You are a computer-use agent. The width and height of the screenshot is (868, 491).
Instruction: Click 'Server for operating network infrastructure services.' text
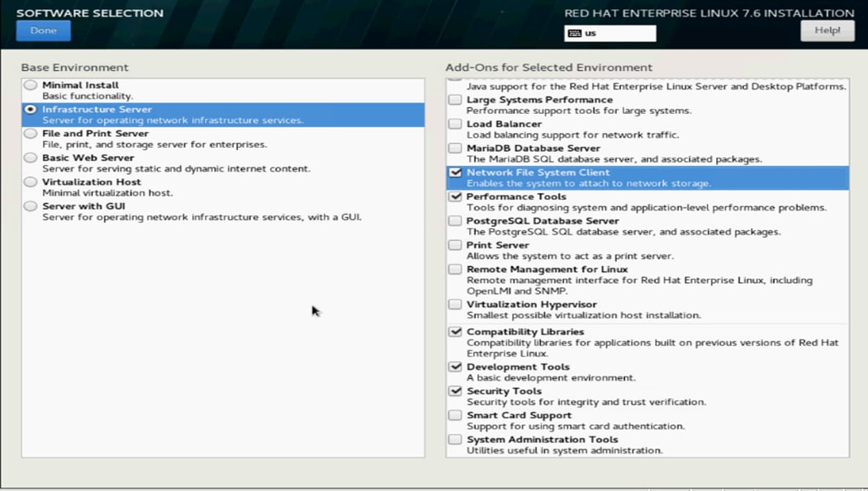point(173,120)
